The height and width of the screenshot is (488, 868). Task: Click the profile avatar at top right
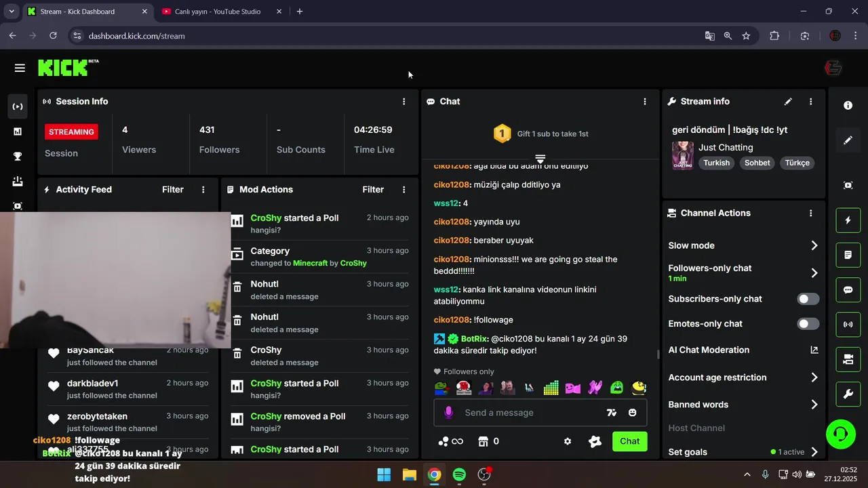click(833, 68)
